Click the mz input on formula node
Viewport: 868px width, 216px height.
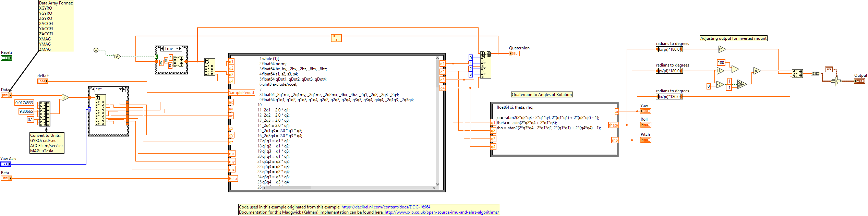coord(232,169)
